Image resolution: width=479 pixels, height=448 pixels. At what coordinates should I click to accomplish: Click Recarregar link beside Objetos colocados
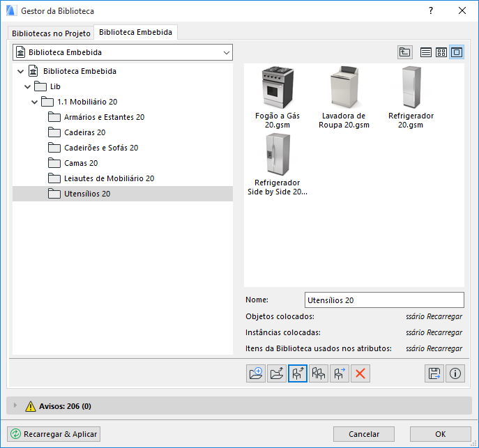(434, 316)
